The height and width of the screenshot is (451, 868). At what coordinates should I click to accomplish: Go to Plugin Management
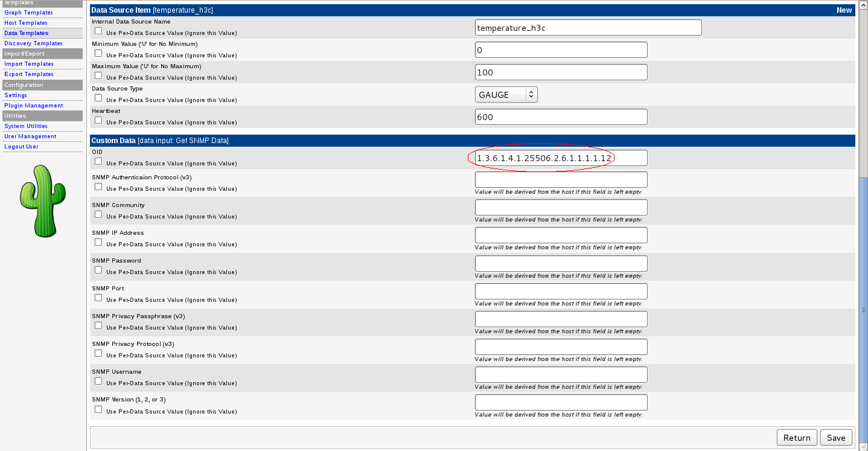(x=34, y=105)
